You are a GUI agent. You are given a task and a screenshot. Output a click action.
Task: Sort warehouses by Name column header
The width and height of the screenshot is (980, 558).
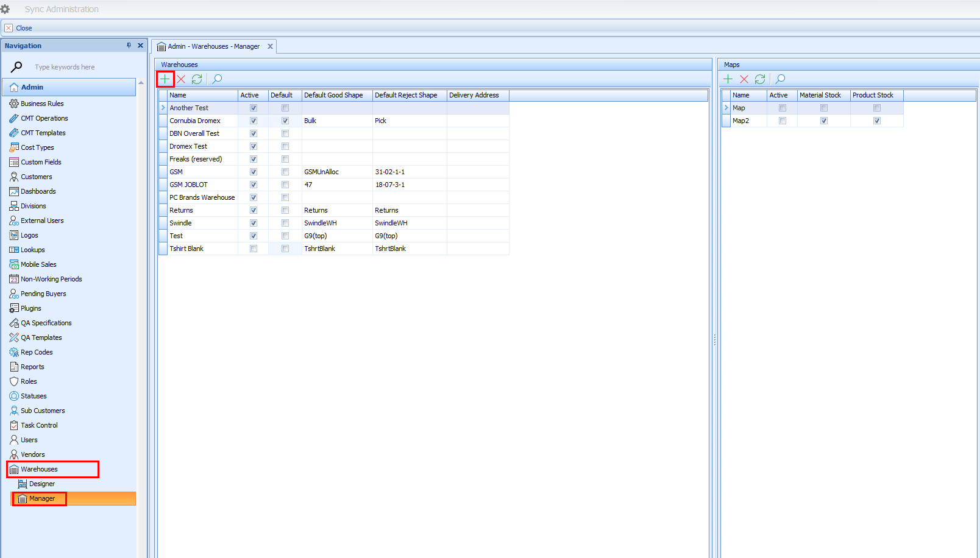202,95
